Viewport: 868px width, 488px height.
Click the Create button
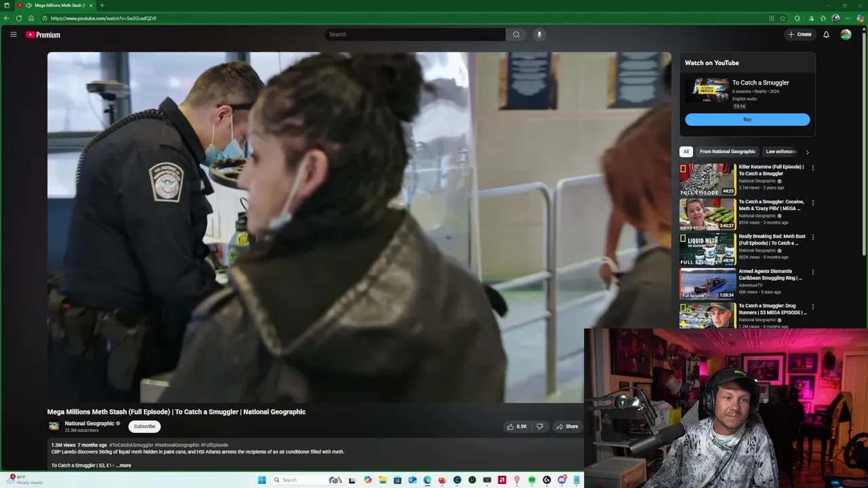tap(800, 35)
